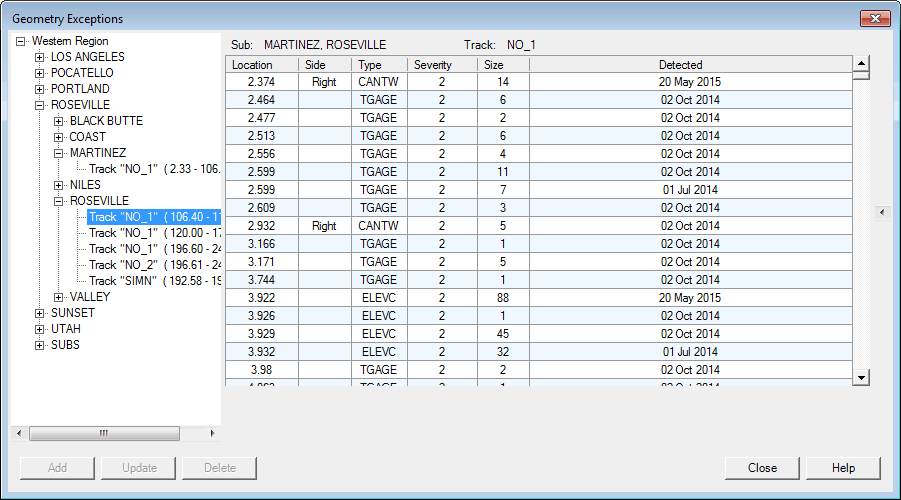The image size is (901, 500).
Task: Open Help for Geometry Exceptions
Action: [843, 468]
